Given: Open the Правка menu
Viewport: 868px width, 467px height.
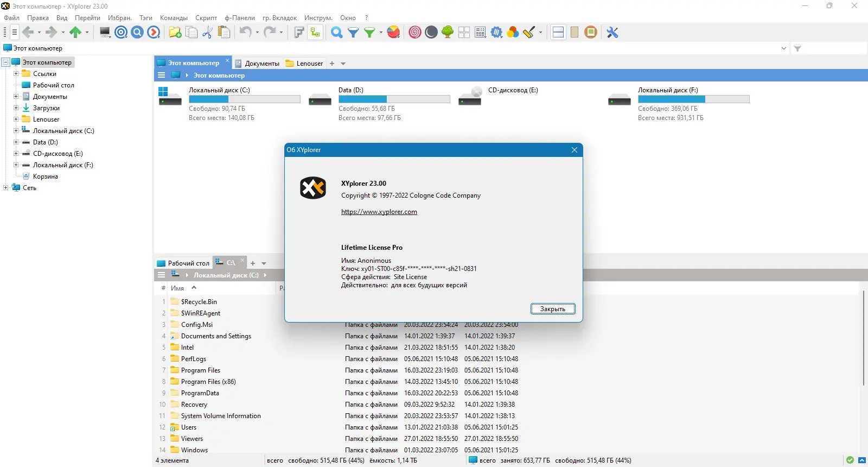Looking at the screenshot, I should tap(38, 18).
